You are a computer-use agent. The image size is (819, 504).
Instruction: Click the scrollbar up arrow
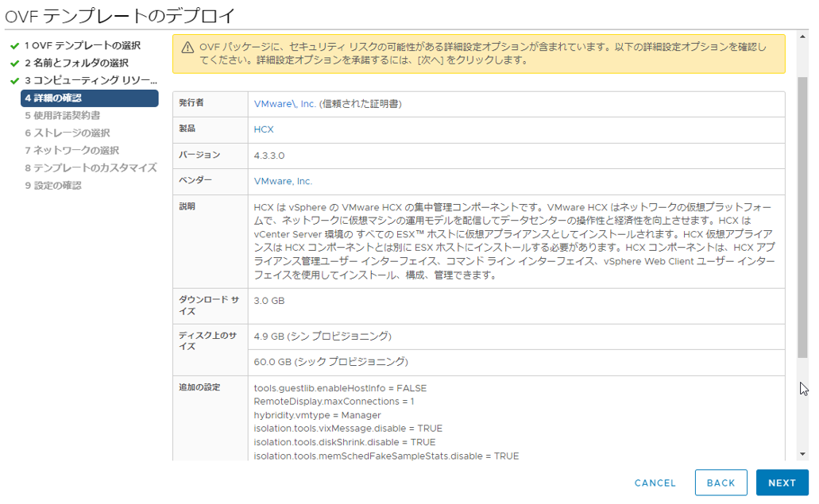click(802, 37)
